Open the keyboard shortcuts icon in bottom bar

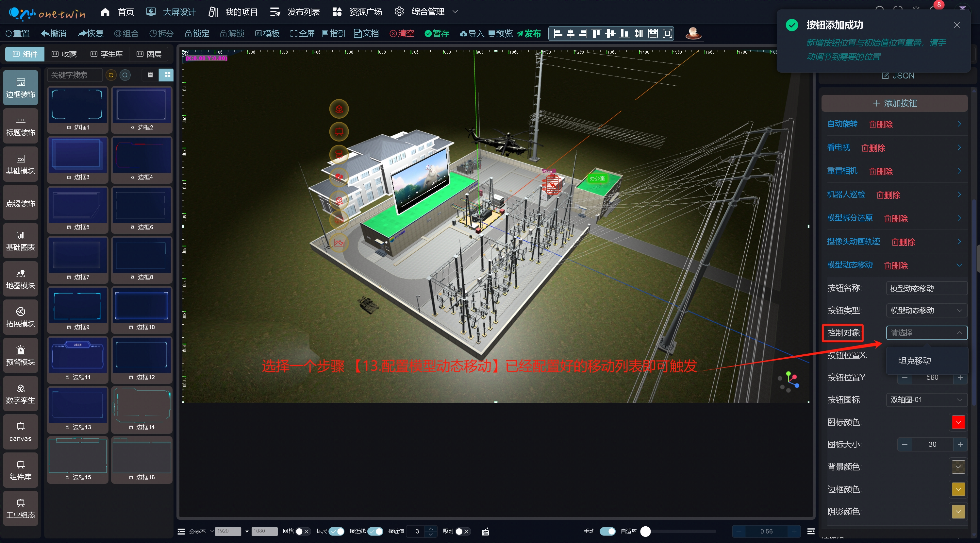tap(485, 532)
